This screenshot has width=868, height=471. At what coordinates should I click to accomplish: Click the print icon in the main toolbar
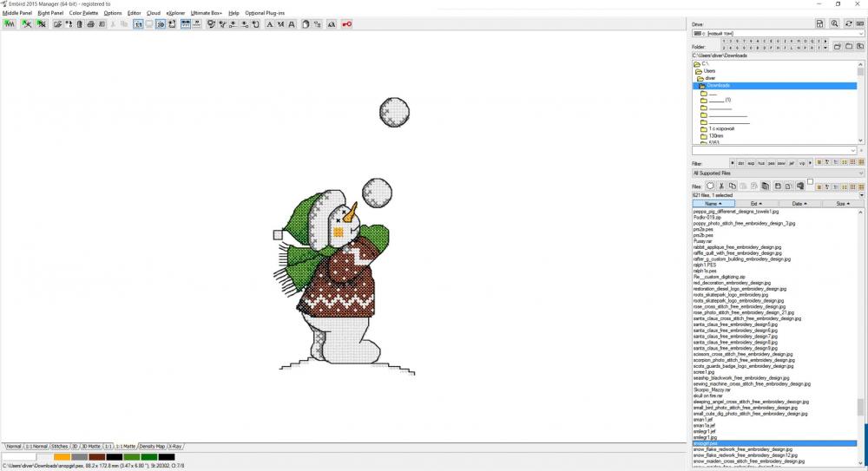(x=91, y=23)
